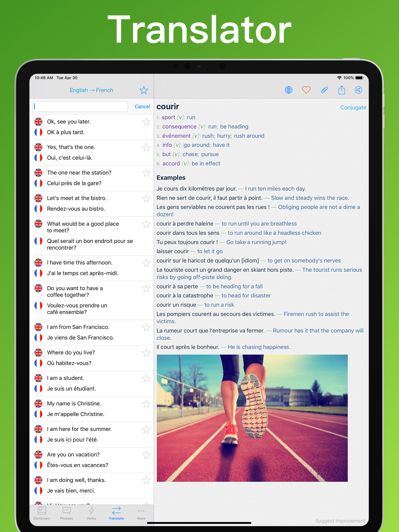This screenshot has height=532, width=399.
Task: Star the phrase "Where do you live?"
Action: pyautogui.click(x=146, y=353)
